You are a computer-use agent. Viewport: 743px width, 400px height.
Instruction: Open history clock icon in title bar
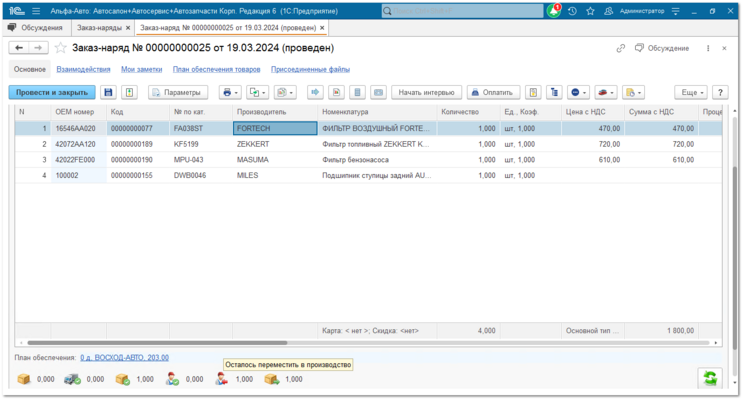(x=572, y=10)
